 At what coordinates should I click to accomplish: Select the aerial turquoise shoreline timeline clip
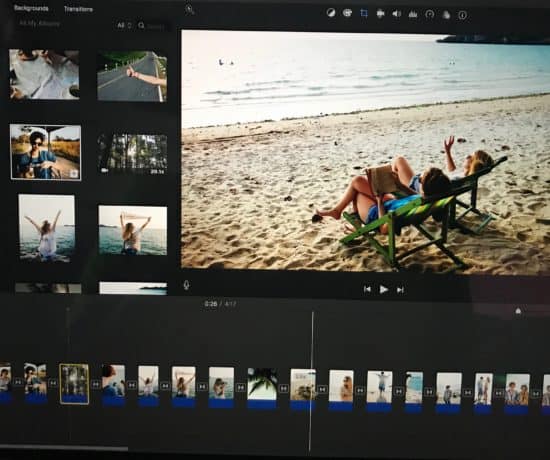point(414,392)
